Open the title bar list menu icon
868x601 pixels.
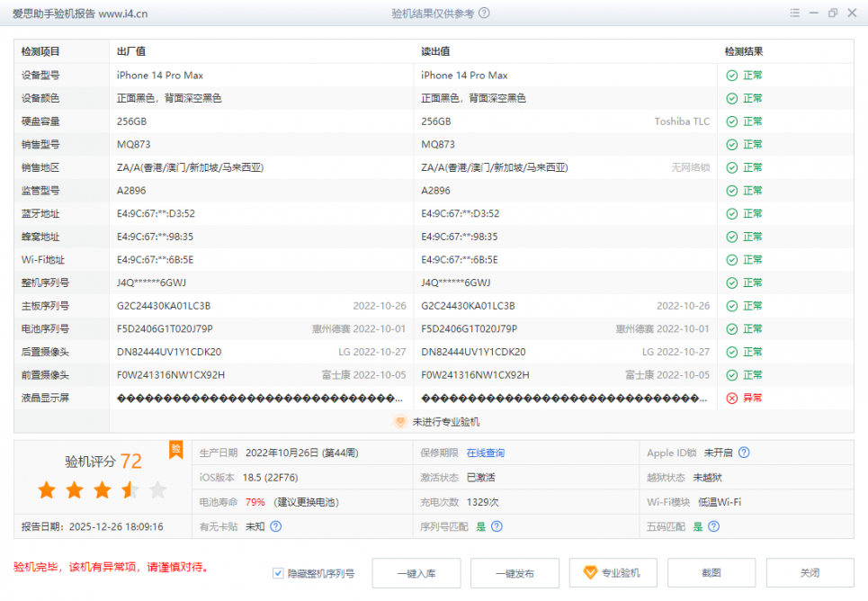794,13
